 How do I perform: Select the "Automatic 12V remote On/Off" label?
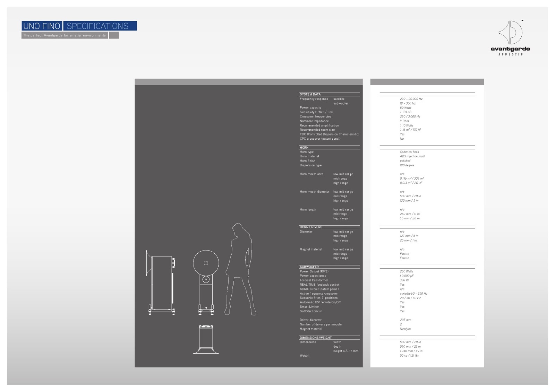click(x=320, y=302)
